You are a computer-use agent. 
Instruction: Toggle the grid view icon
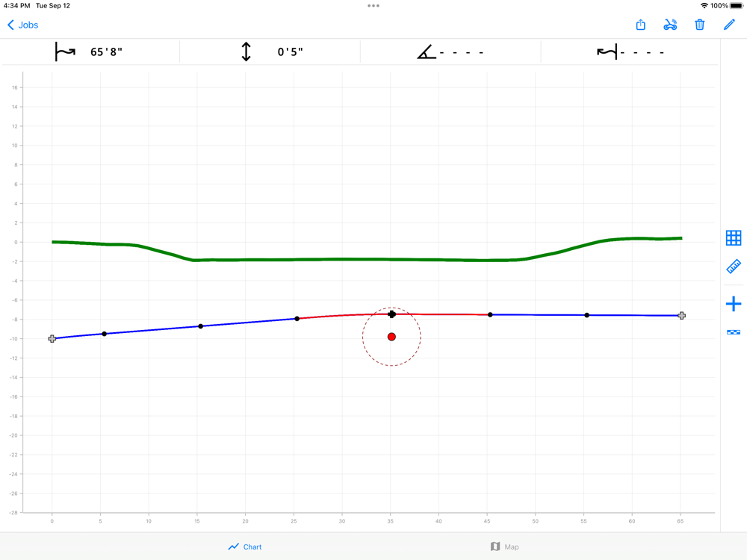point(734,237)
